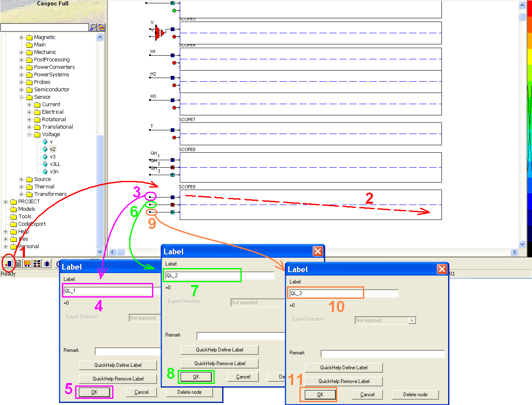Click the QL_1 label input field
The width and height of the screenshot is (532, 405).
pos(112,291)
